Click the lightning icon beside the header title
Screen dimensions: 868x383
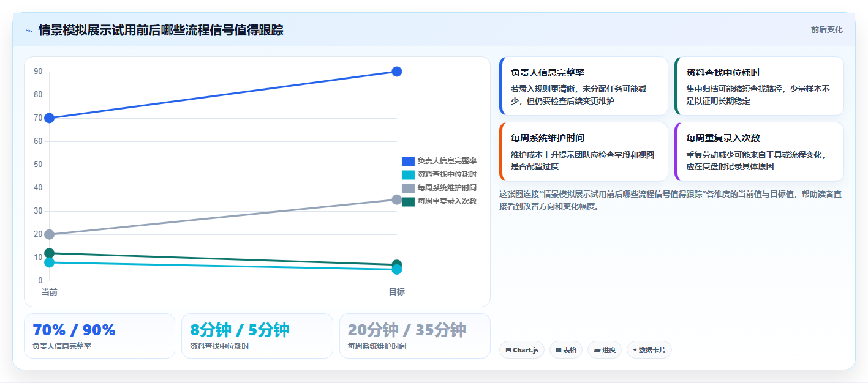point(29,31)
